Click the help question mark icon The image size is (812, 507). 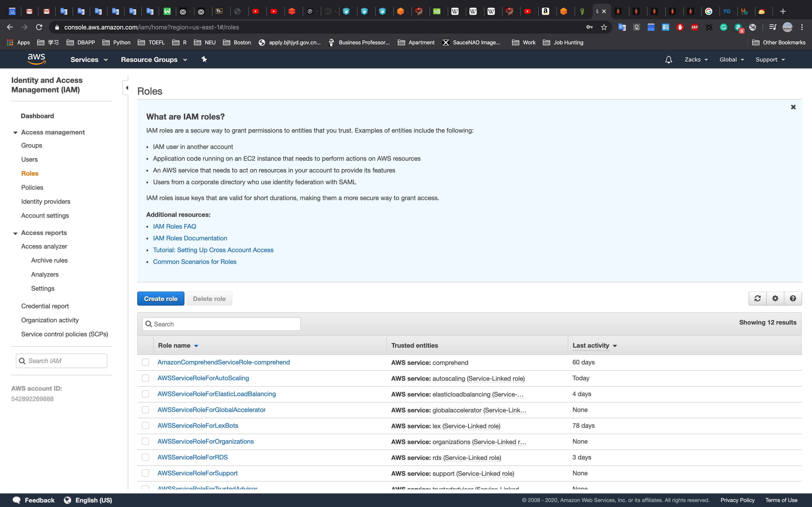coord(793,299)
